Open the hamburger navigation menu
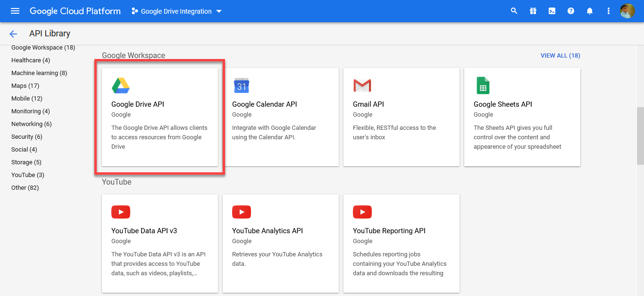Viewport: 644px width, 296px height. [15, 11]
